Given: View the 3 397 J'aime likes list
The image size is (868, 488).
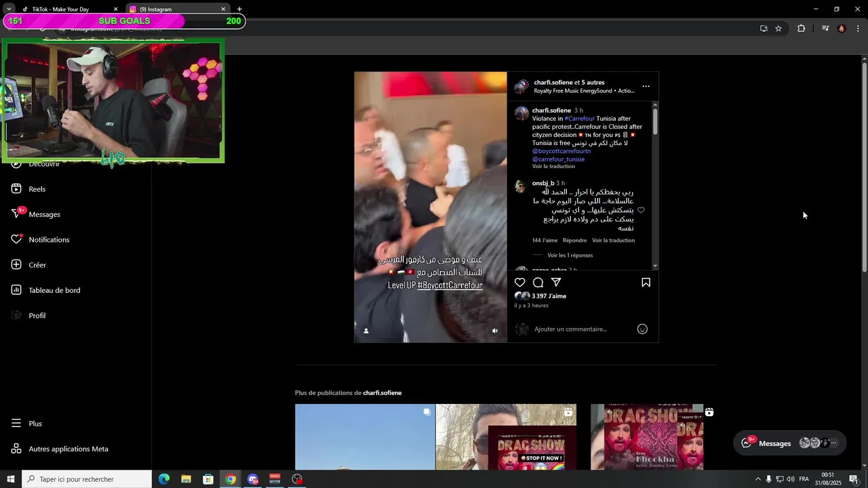Looking at the screenshot, I should point(549,296).
